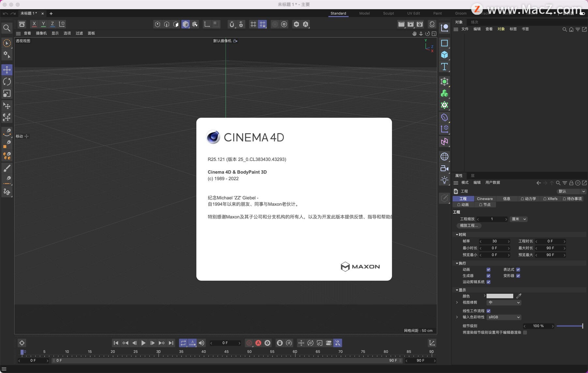The height and width of the screenshot is (373, 588).
Task: Open the subdivision surface generator icon
Action: pos(444,82)
